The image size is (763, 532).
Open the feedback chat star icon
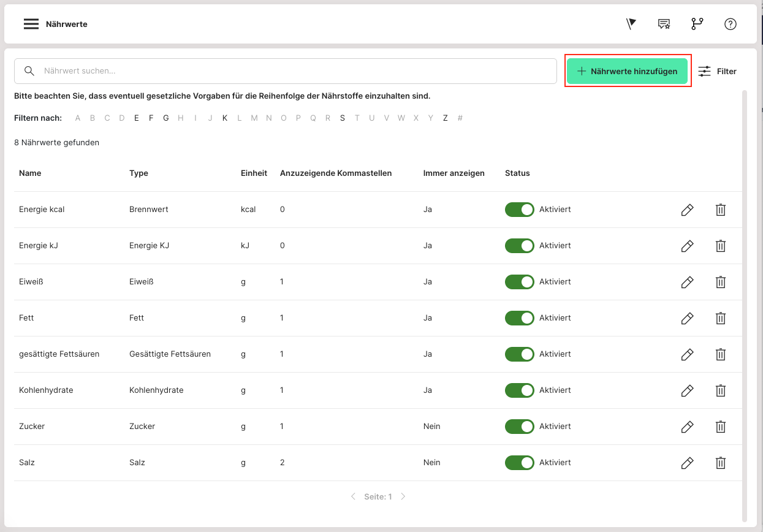click(664, 24)
